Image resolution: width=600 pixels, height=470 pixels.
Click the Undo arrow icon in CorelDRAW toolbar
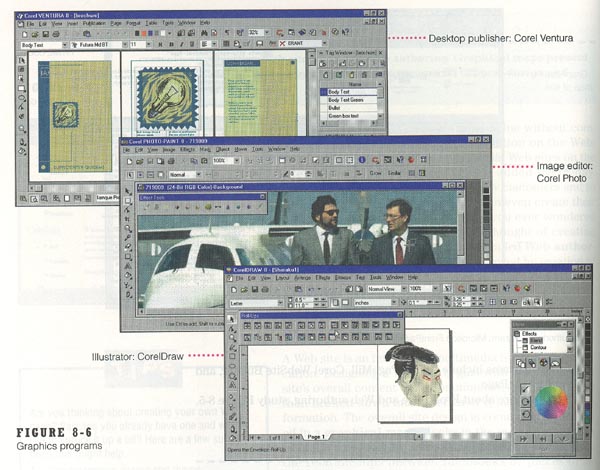(x=311, y=290)
